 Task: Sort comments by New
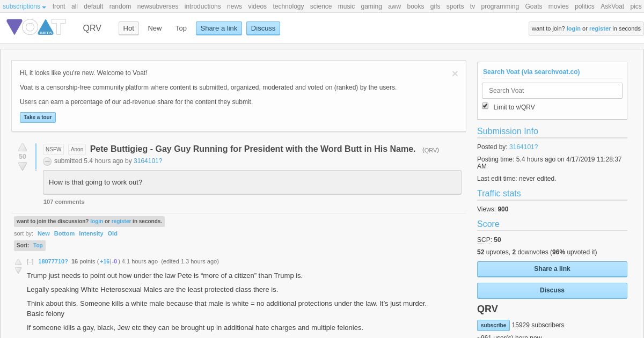click(x=43, y=233)
